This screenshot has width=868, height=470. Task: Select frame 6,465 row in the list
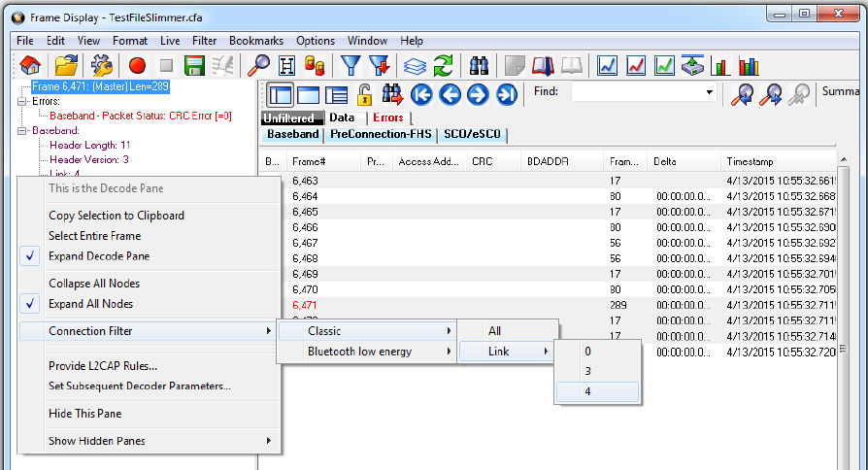(x=305, y=212)
